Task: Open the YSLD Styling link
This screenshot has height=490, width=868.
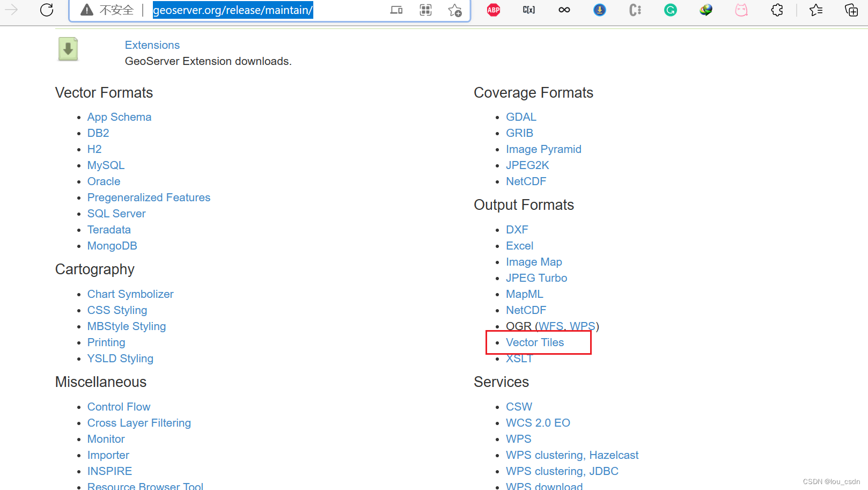Action: click(x=120, y=359)
